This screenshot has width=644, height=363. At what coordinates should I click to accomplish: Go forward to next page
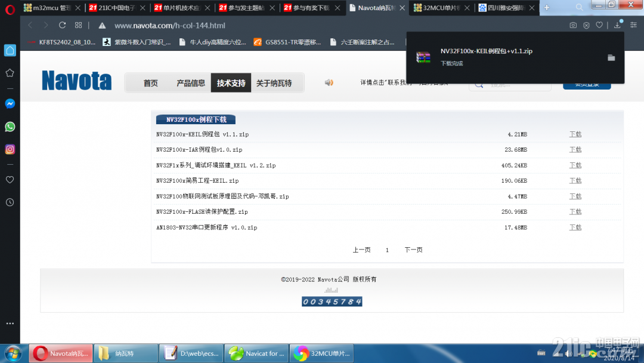(45, 25)
